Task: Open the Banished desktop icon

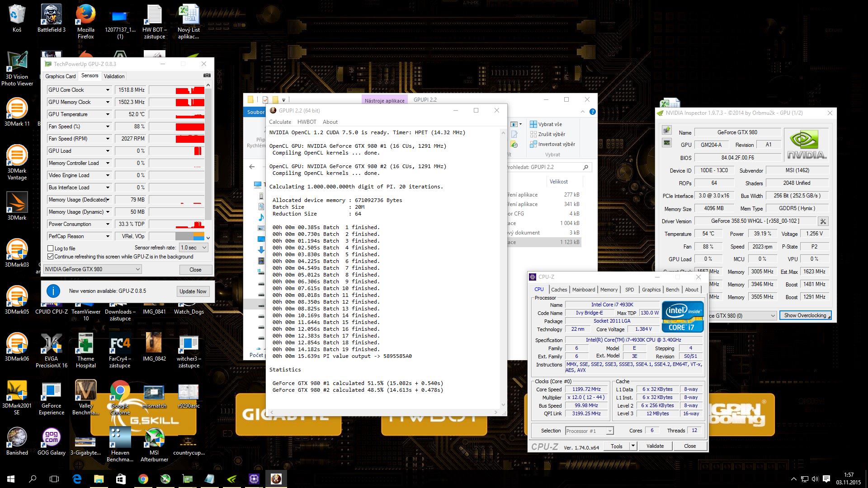Action: pos(17,441)
